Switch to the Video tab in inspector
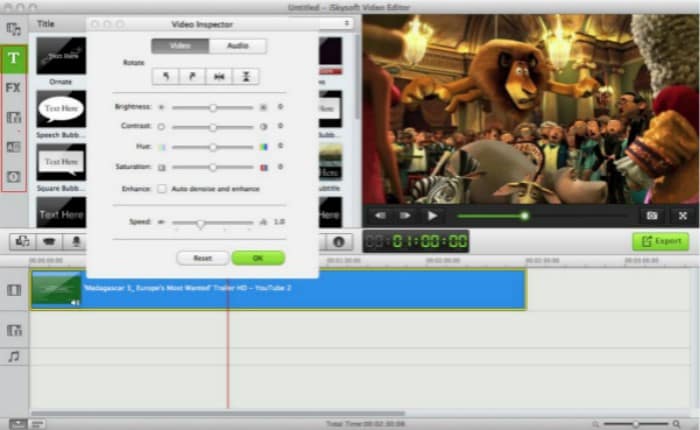This screenshot has height=430, width=700. 180,46
